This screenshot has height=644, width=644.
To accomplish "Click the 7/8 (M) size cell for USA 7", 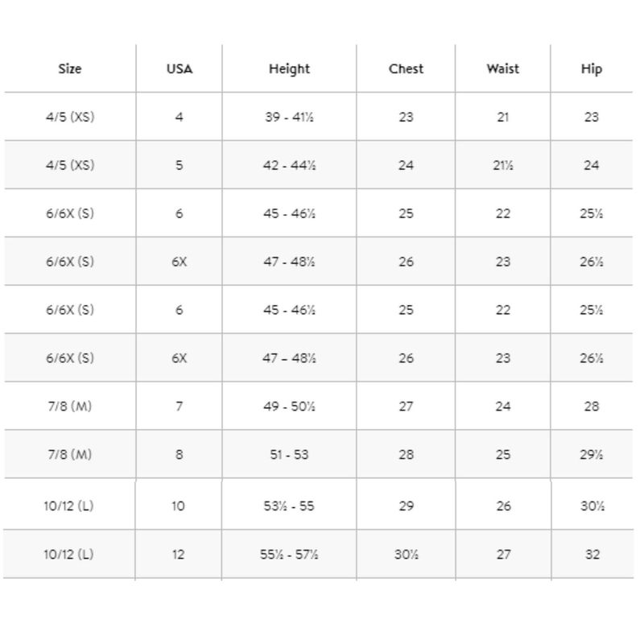I will [70, 407].
